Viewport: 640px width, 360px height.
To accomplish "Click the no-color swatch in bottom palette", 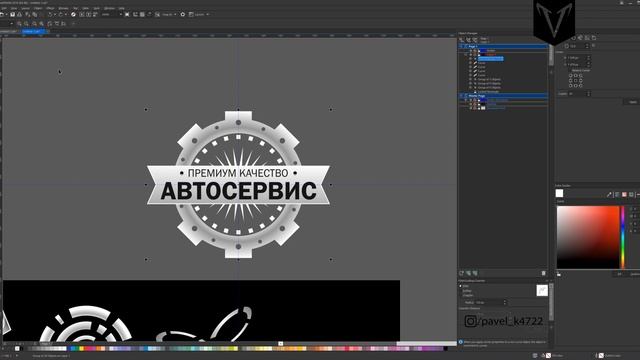I will pos(17,349).
